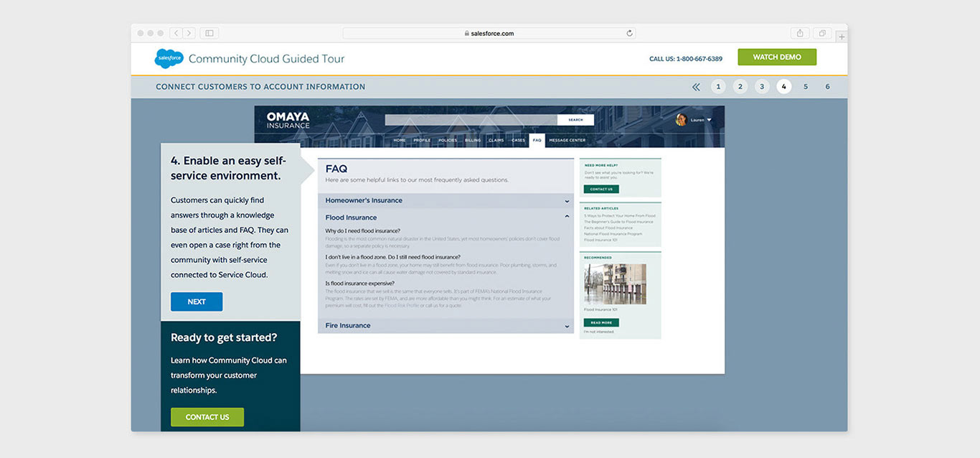The width and height of the screenshot is (980, 458).
Task: Go back in Safari
Action: 176,33
